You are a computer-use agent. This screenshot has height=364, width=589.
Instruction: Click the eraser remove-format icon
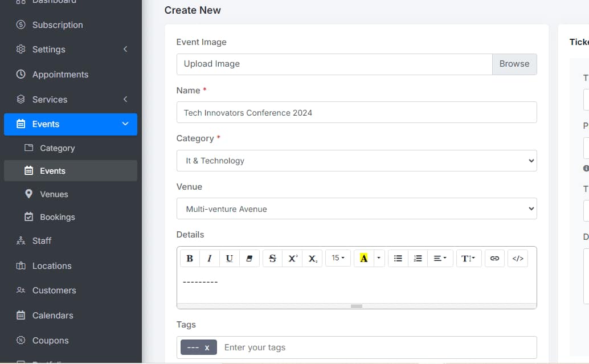tap(249, 258)
